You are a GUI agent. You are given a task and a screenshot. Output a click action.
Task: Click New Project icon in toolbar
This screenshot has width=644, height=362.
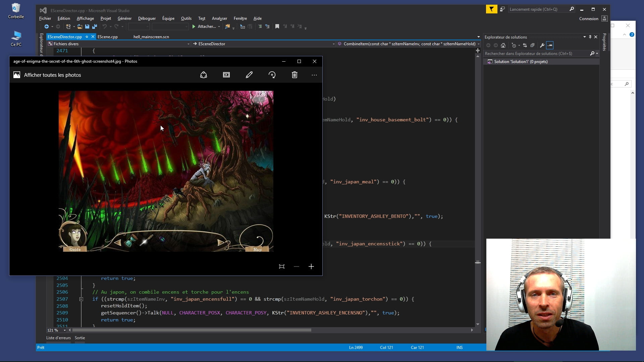pos(68,26)
